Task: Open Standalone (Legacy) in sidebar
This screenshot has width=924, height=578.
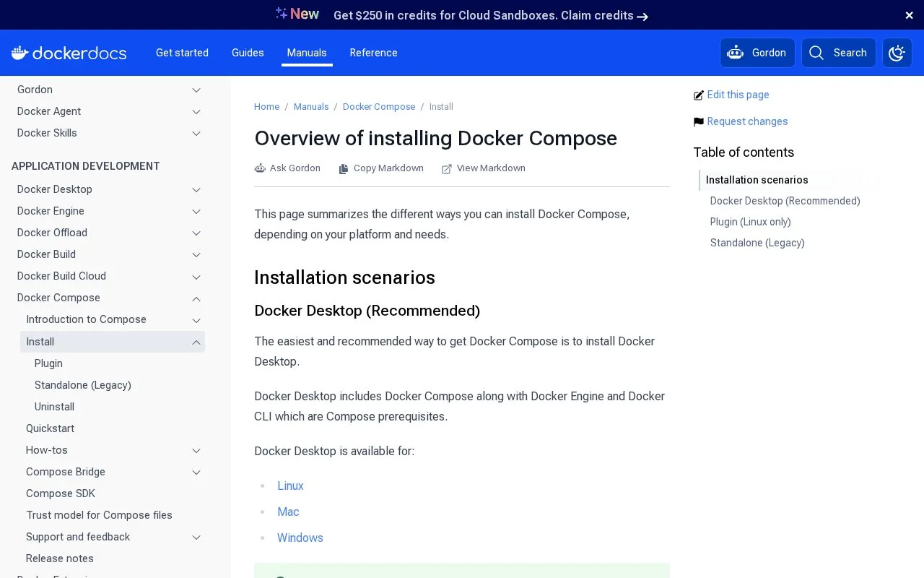Action: 83,385
